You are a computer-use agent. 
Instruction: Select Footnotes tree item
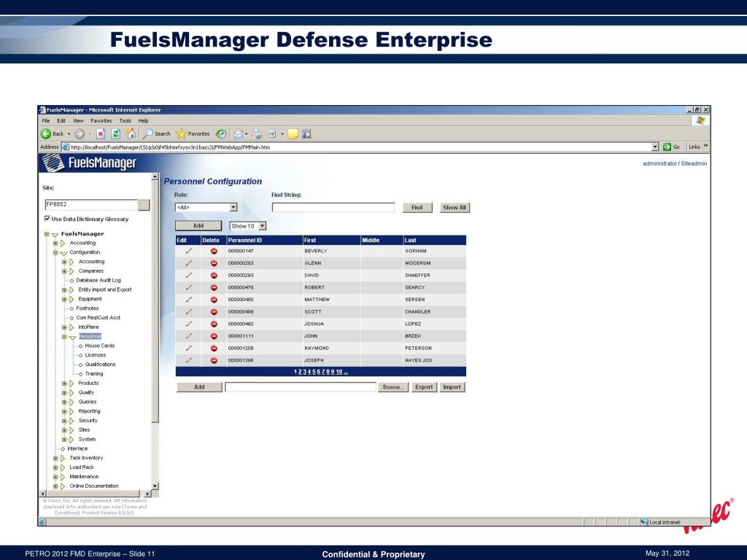click(x=88, y=308)
